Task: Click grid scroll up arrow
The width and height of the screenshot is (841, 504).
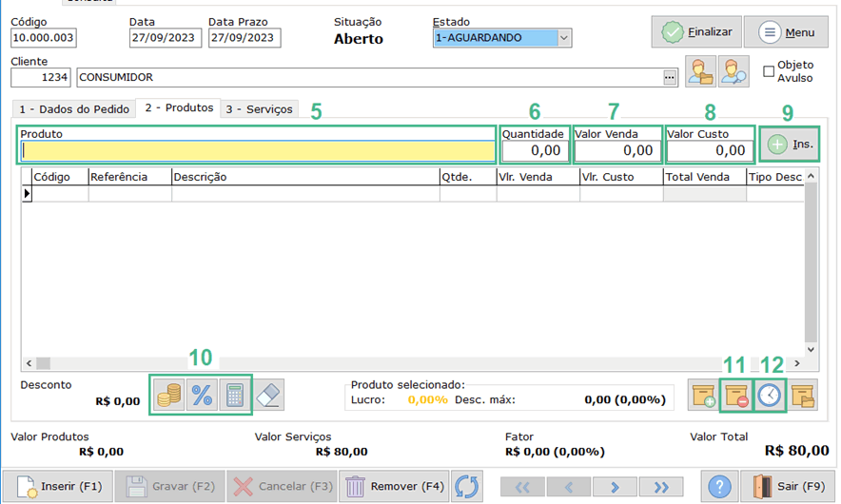Action: [x=811, y=176]
